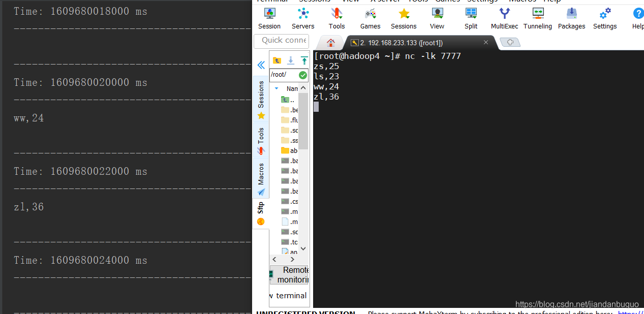
Task: Open the Tunneling toolbar icon
Action: (538, 18)
